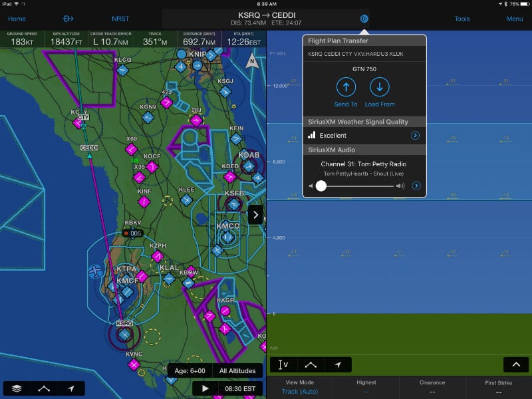532x399 pixels.
Task: Tap the NRST nearest button
Action: [120, 19]
